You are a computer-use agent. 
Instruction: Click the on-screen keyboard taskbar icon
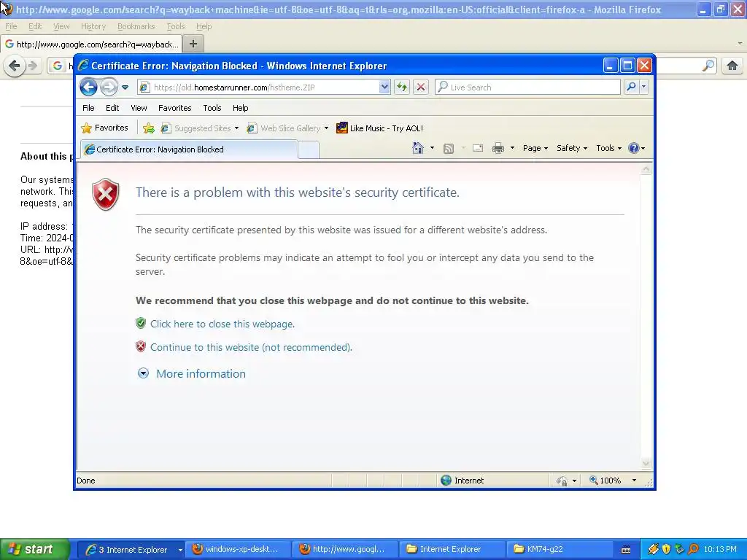click(626, 550)
